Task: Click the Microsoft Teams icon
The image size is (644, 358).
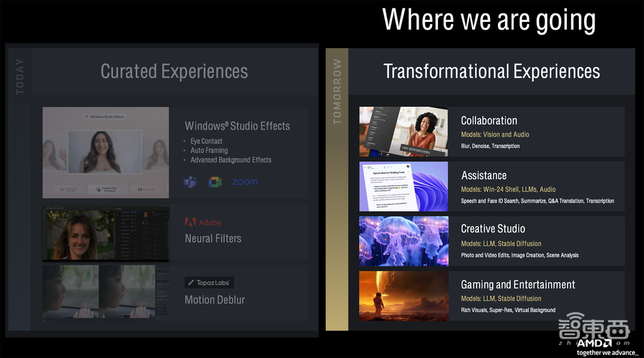Action: [x=190, y=182]
